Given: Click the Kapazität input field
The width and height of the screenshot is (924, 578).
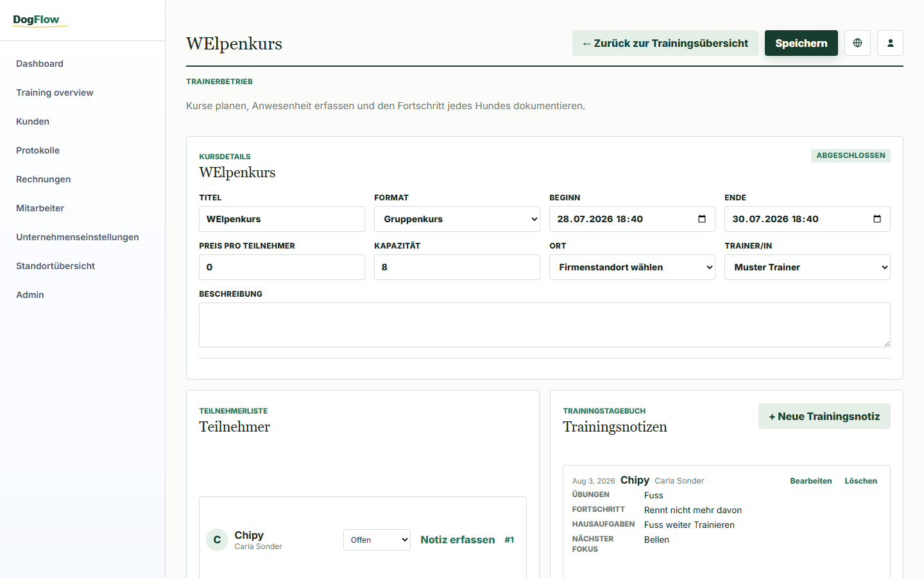Looking at the screenshot, I should tap(457, 267).
